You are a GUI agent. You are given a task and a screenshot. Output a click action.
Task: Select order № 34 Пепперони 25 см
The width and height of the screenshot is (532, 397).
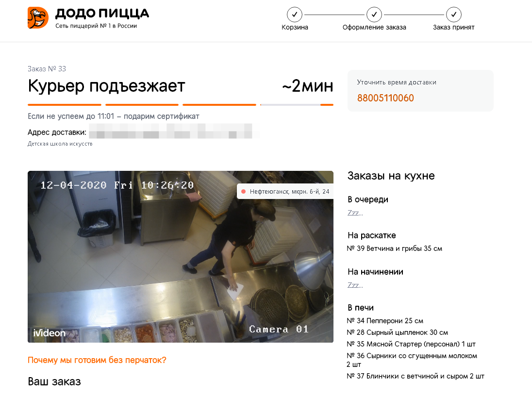pyautogui.click(x=385, y=321)
